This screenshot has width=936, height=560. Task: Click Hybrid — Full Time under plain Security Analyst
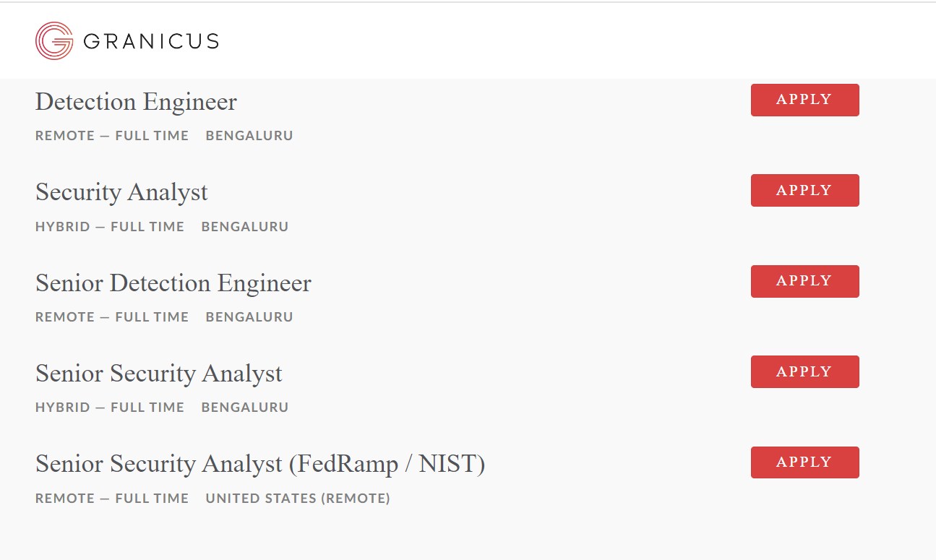[x=110, y=227]
